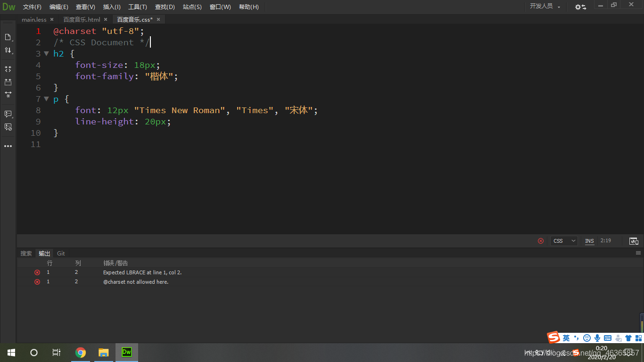
Task: Collapse the p rule on line 7
Action: point(46,99)
